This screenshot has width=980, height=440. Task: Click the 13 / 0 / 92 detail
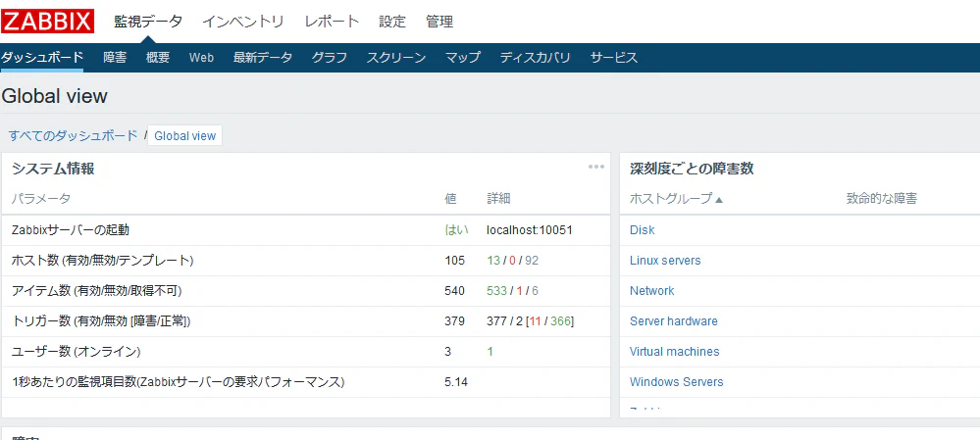pyautogui.click(x=512, y=261)
